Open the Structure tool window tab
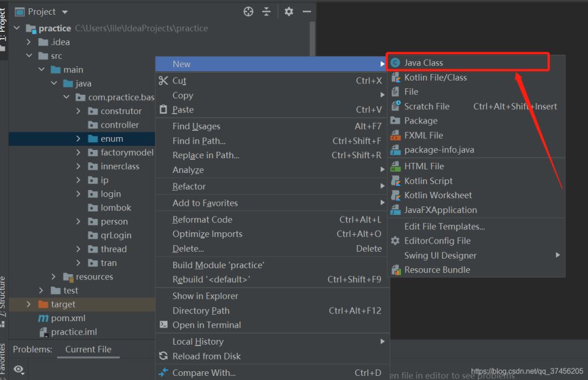Screen dimensions: 588x380 coord(4,297)
